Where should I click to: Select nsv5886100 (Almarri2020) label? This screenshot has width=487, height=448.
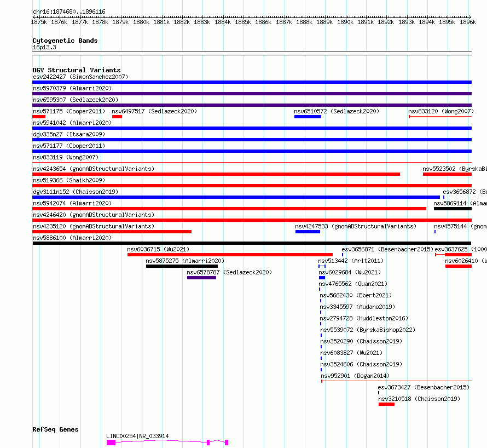[72, 238]
